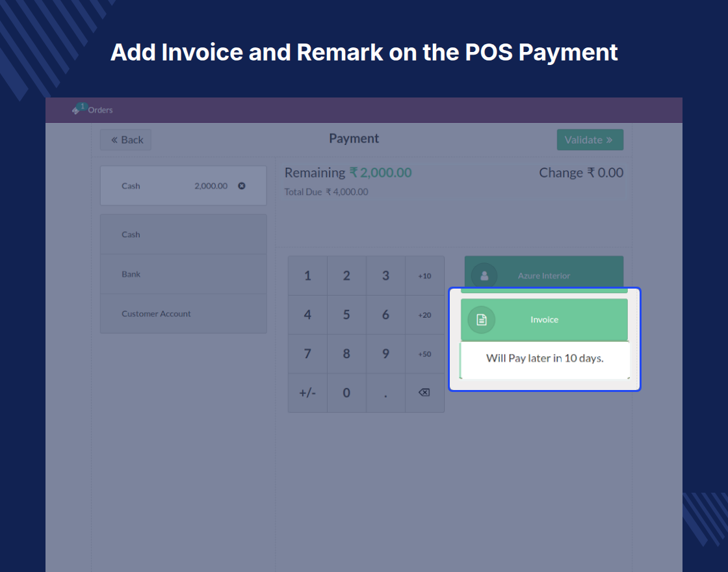This screenshot has width=728, height=572.
Task: Click the backspace icon on numpad
Action: (x=424, y=393)
